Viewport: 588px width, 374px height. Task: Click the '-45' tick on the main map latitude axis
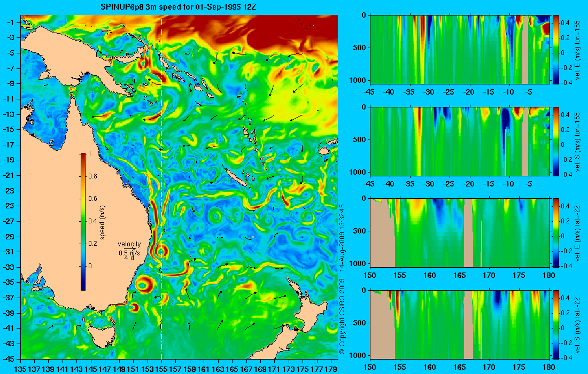[x=8, y=359]
